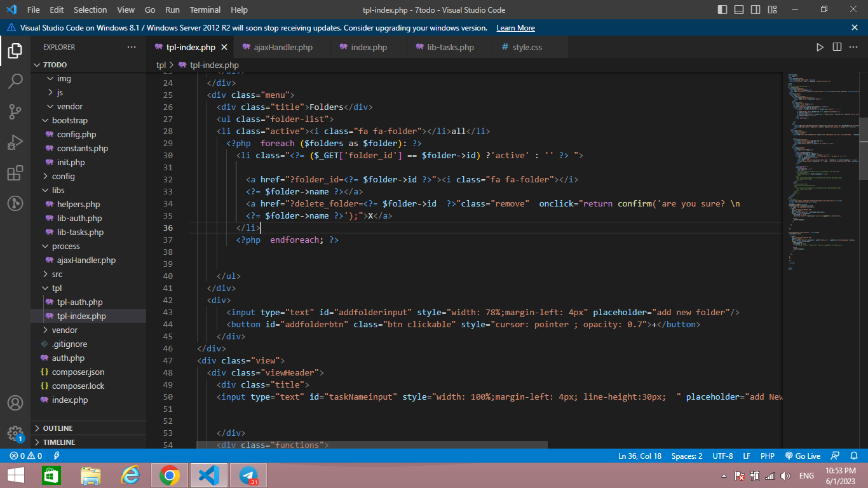Image resolution: width=868 pixels, height=488 pixels.
Task: Open .gitignore in the explorer
Action: pos(88,344)
